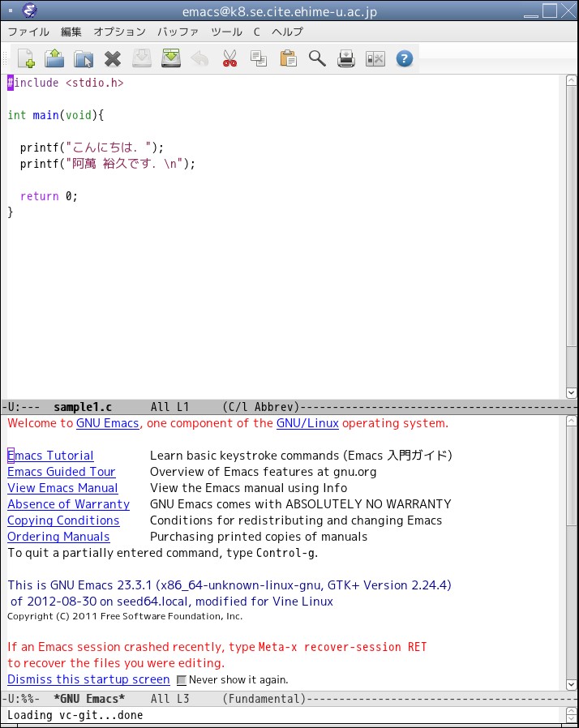Open the バッファ menu

(x=178, y=32)
